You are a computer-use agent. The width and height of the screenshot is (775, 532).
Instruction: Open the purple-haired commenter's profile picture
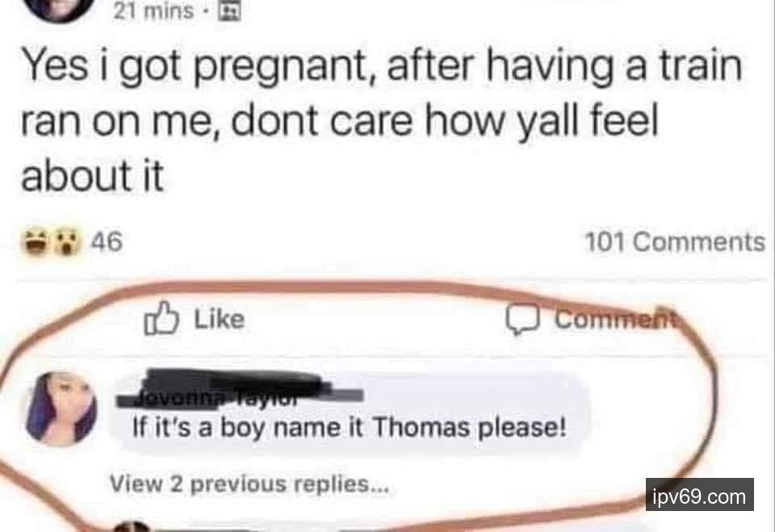62,408
